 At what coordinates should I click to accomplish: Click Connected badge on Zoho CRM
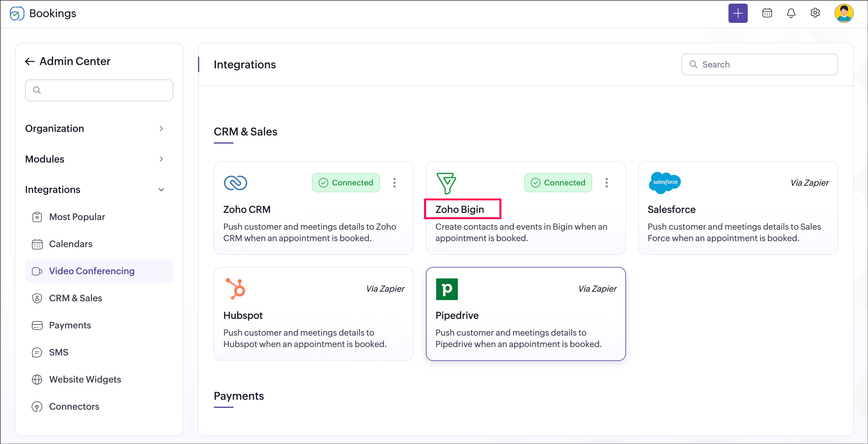[346, 183]
